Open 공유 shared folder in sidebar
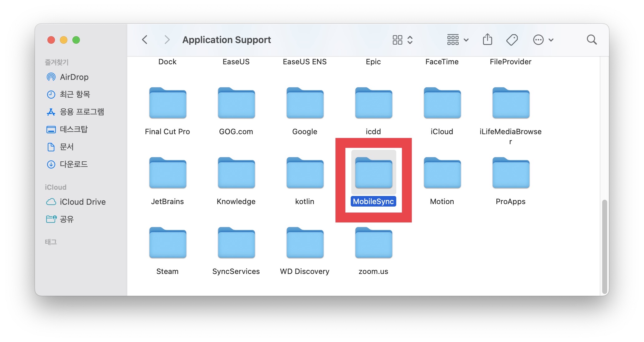644x342 pixels. pyautogui.click(x=66, y=219)
